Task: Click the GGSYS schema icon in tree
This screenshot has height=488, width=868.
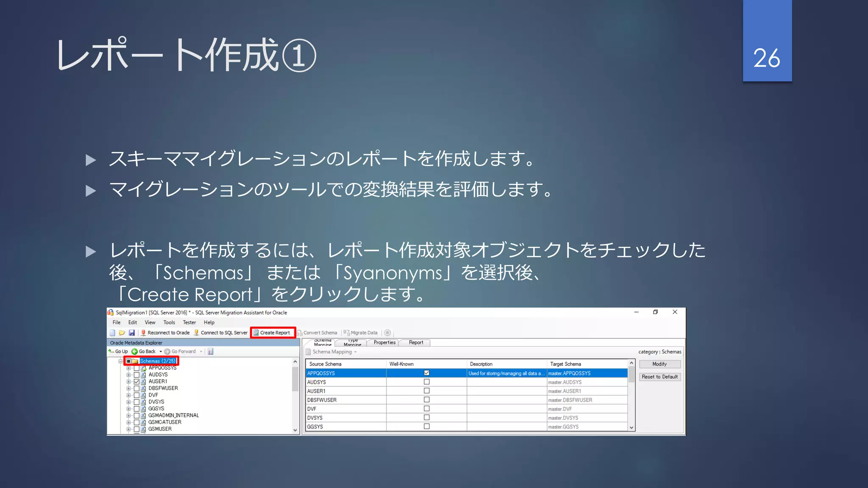Action: pos(144,408)
